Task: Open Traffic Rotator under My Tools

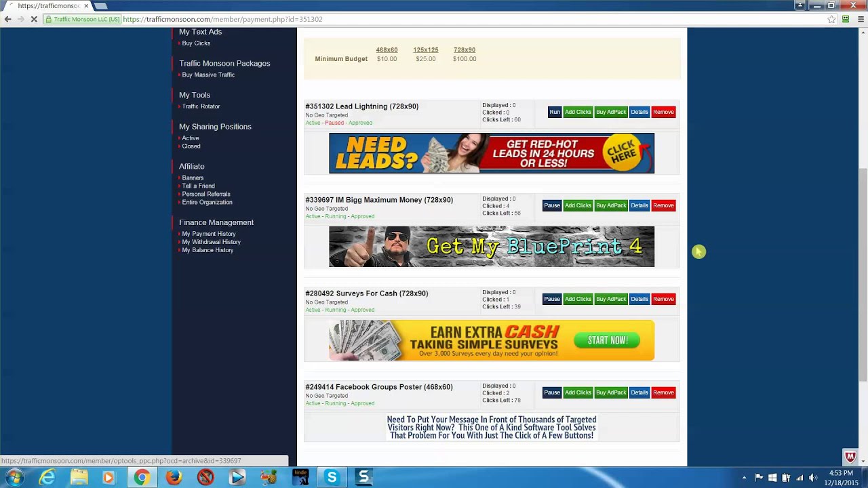Action: pyautogui.click(x=201, y=106)
